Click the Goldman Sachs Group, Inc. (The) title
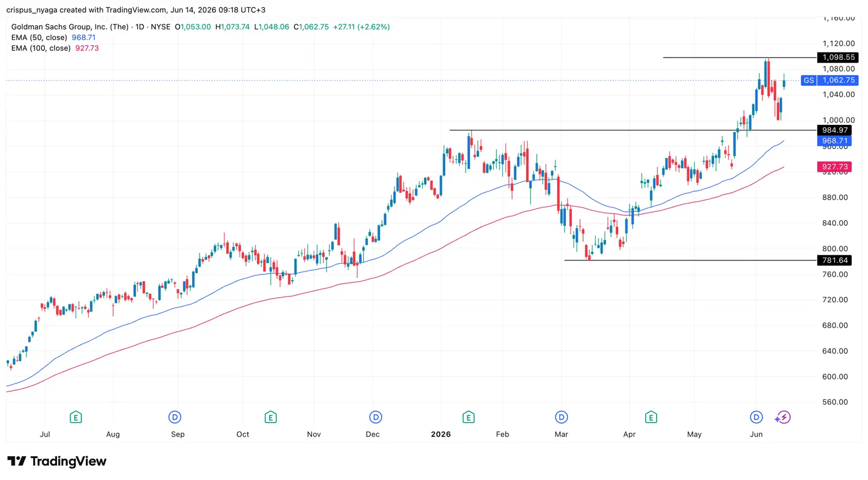868x480 pixels. 70,27
